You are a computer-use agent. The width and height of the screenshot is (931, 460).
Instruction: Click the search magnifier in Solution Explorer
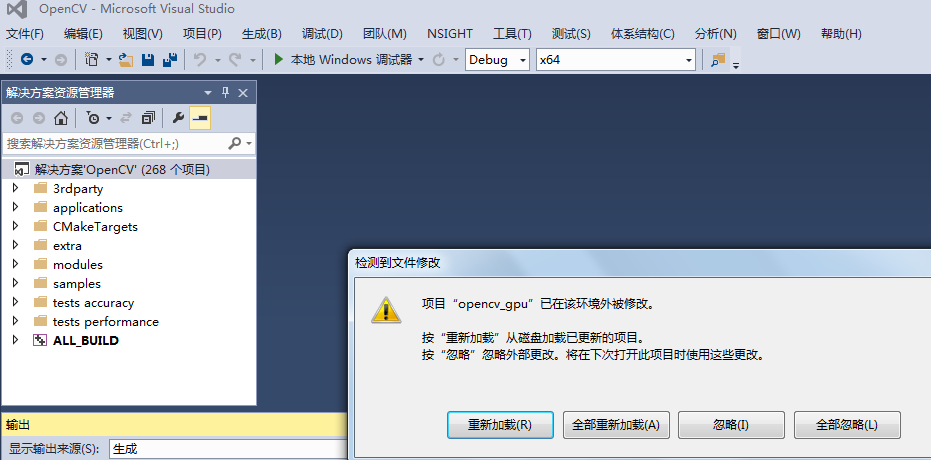[235, 143]
